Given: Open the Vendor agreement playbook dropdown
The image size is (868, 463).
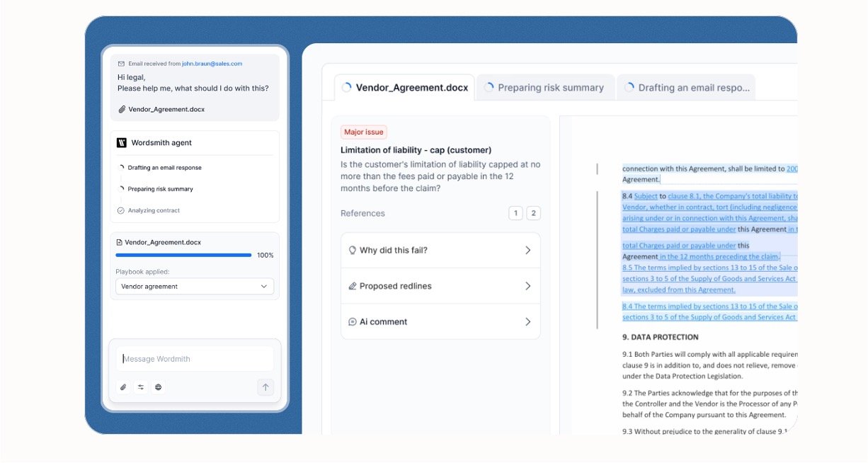Looking at the screenshot, I should point(195,287).
